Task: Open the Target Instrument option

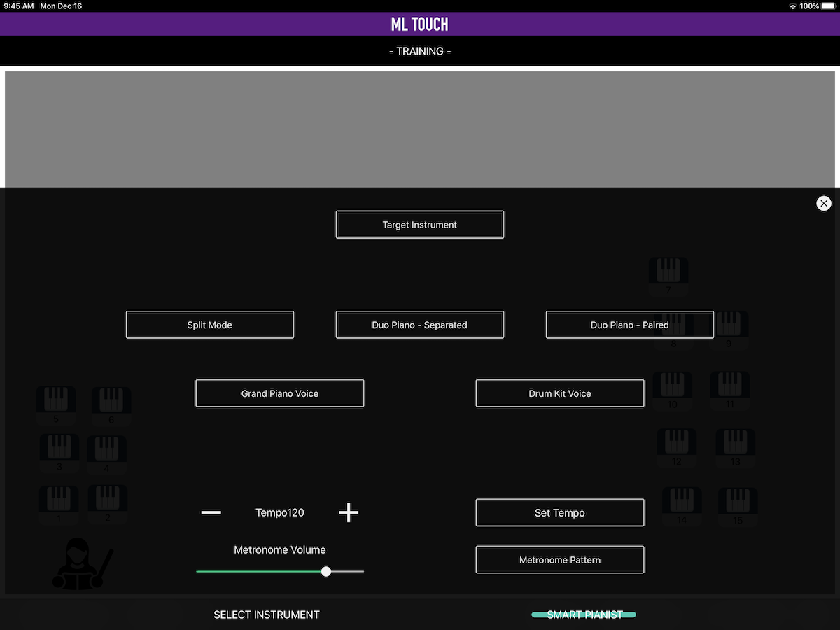Action: (x=420, y=225)
